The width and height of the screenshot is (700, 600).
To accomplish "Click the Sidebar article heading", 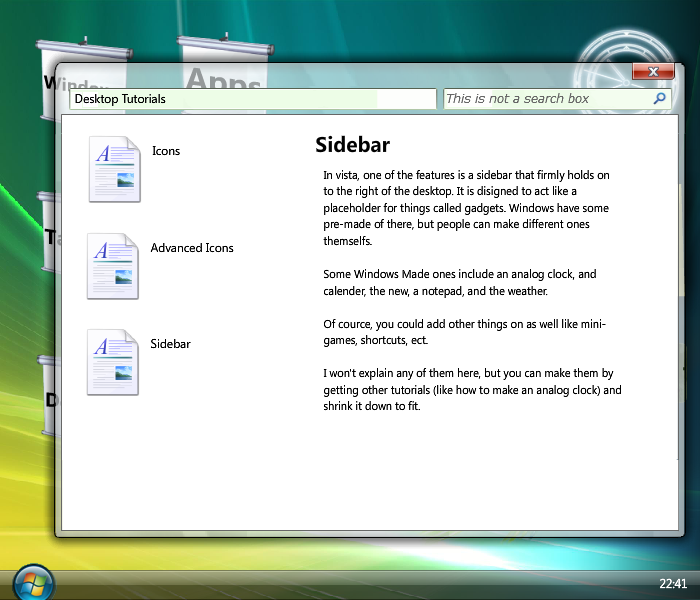I will 353,145.
